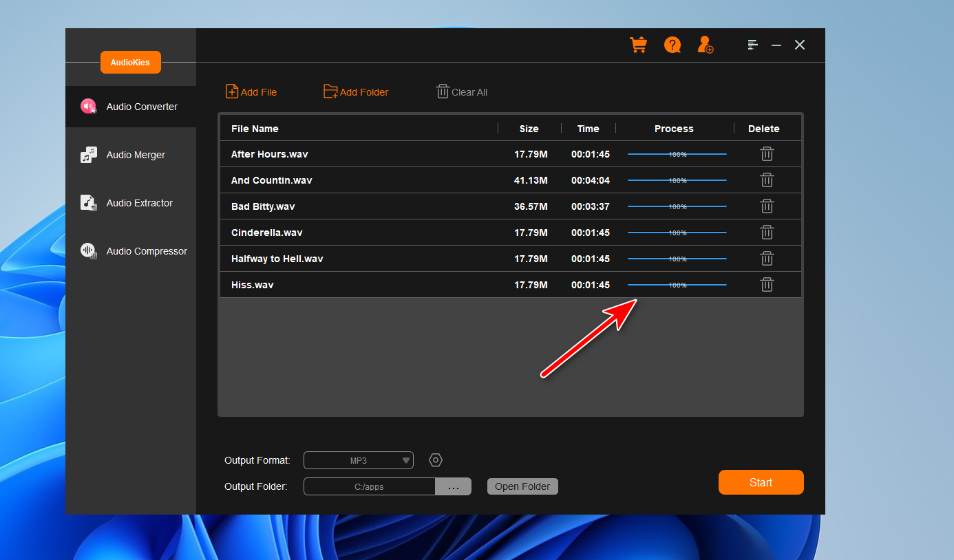Image resolution: width=954 pixels, height=560 pixels.
Task: Switch to Audio Merger
Action: [x=131, y=155]
